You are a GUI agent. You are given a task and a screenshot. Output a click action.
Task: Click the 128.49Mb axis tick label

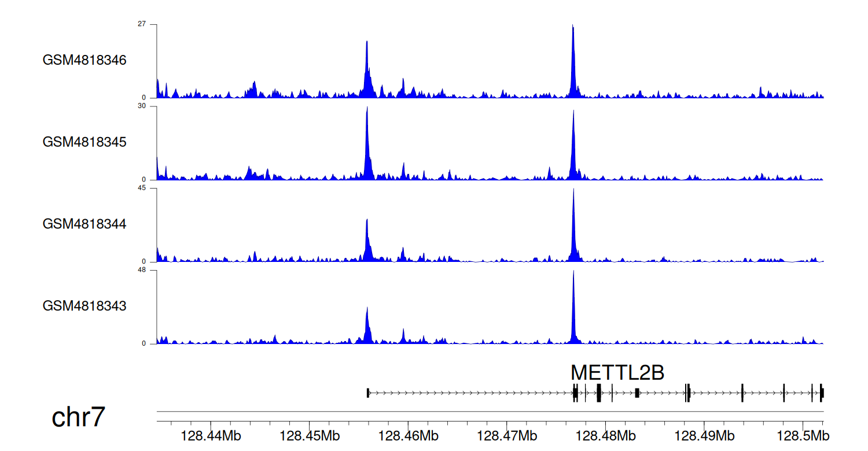point(703,434)
